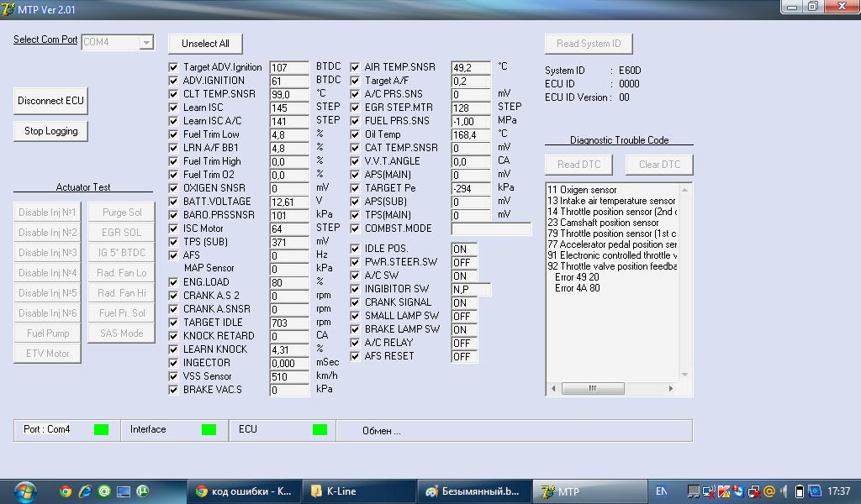Click Target ADV.Ignition value field 107
Screen dimensions: 861x504
click(289, 67)
